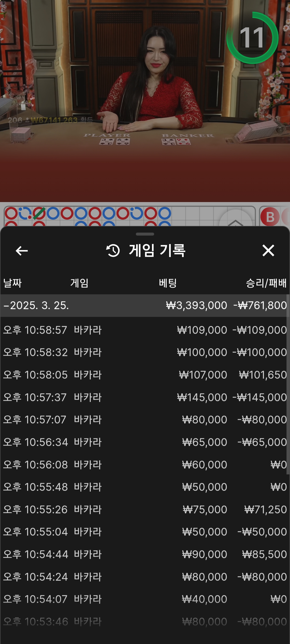The height and width of the screenshot is (644, 290).
Task: Click the green countdown timer circle
Action: pos(252,38)
